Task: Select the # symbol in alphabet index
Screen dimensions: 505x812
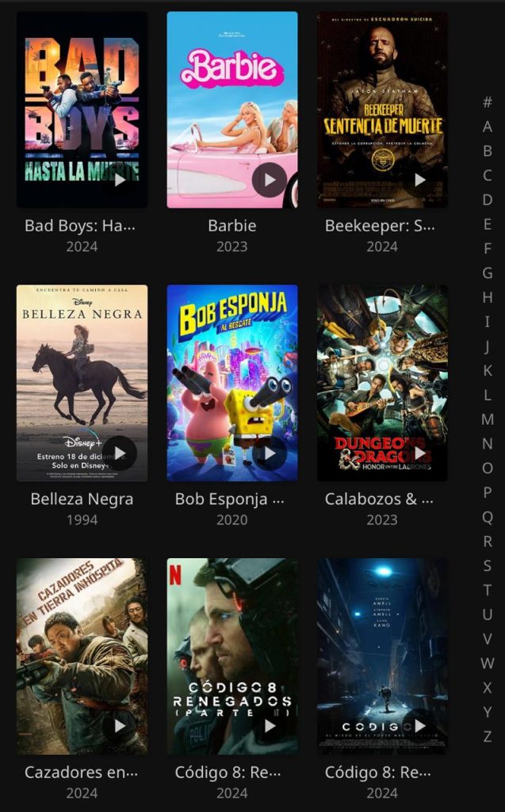Action: click(487, 102)
